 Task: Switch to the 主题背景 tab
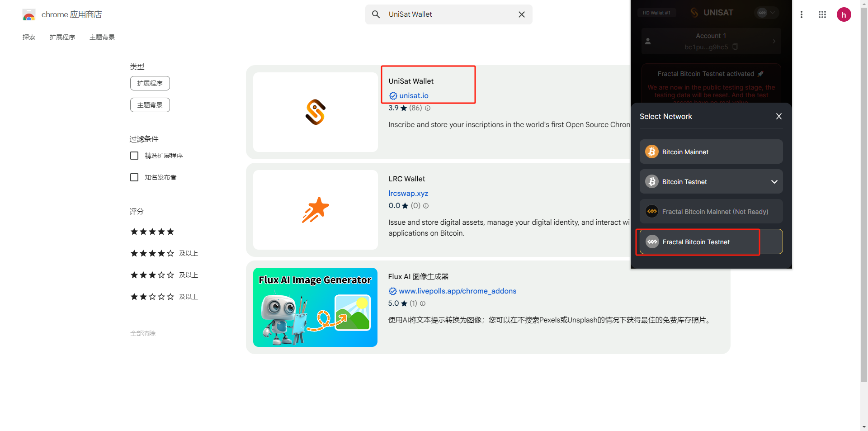(102, 37)
